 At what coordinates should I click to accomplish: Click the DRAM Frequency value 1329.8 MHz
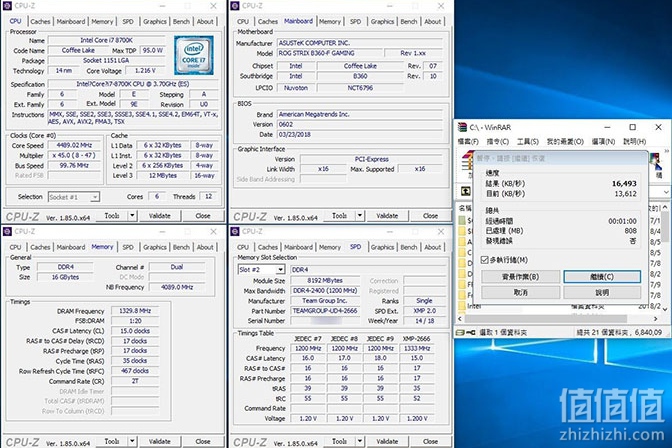(135, 311)
